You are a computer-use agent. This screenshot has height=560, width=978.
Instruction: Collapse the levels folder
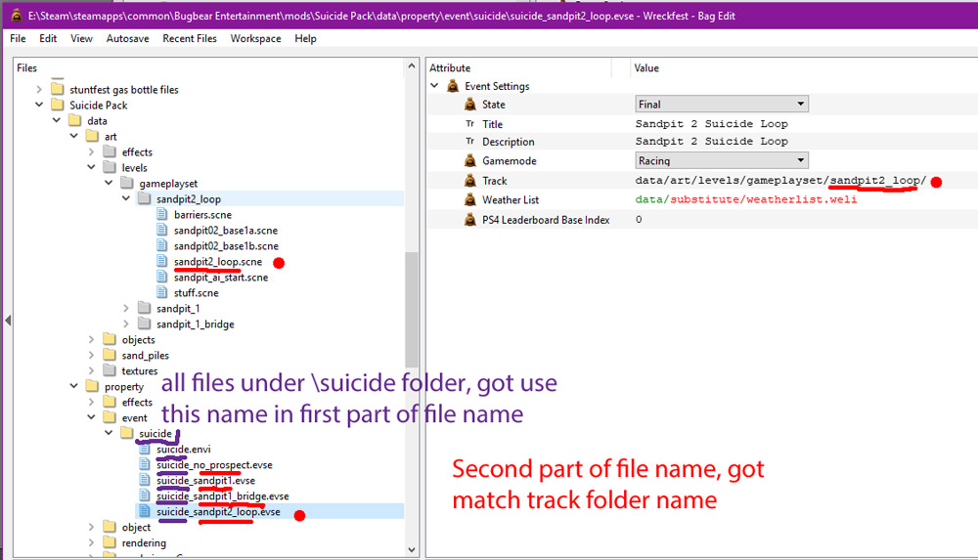[92, 168]
